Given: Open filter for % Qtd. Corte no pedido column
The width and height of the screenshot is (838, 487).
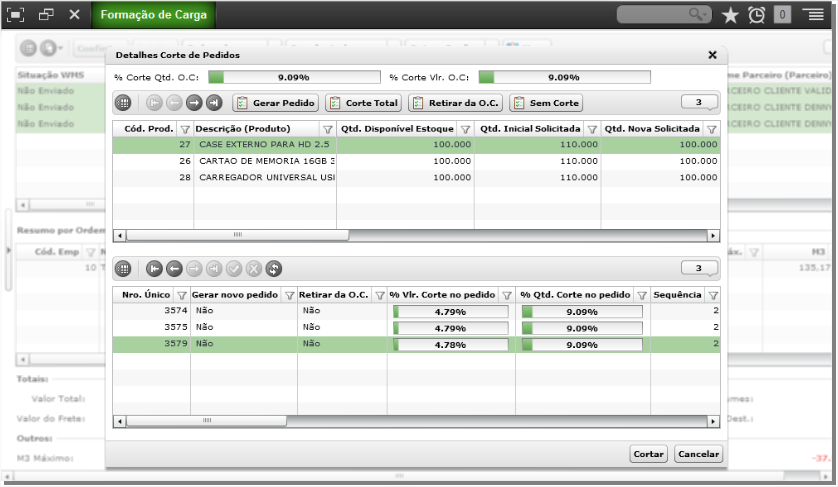Looking at the screenshot, I should [x=642, y=296].
